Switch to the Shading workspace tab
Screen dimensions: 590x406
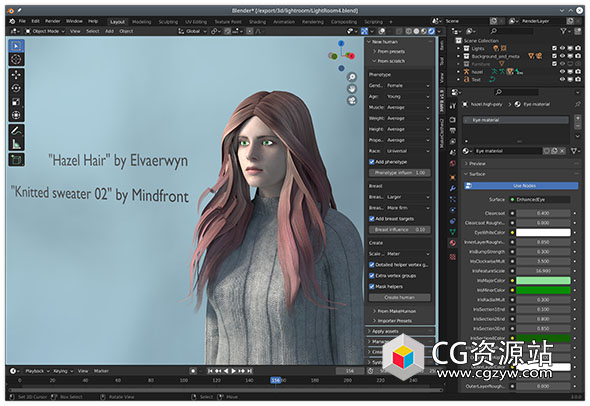click(257, 22)
